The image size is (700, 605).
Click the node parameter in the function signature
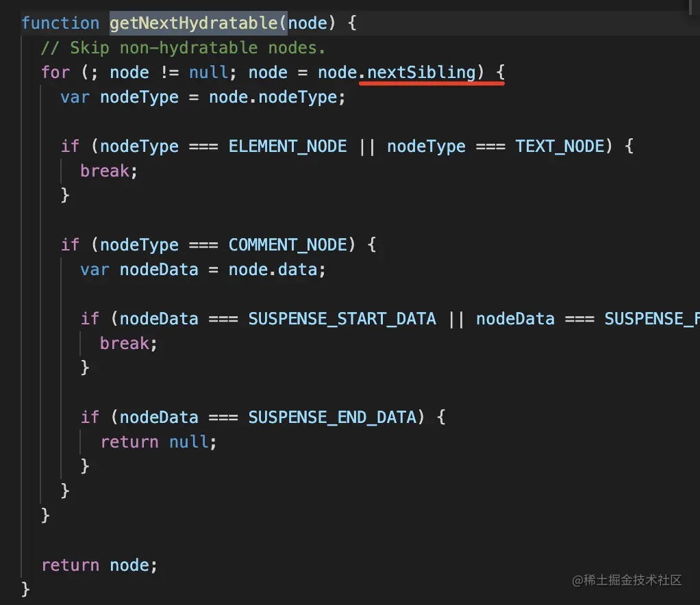click(308, 23)
